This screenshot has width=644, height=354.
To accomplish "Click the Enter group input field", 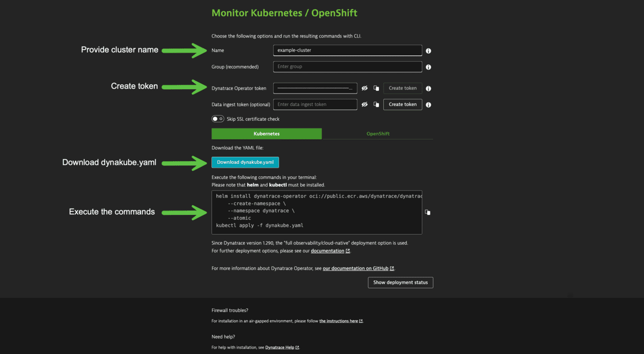I will pyautogui.click(x=347, y=67).
